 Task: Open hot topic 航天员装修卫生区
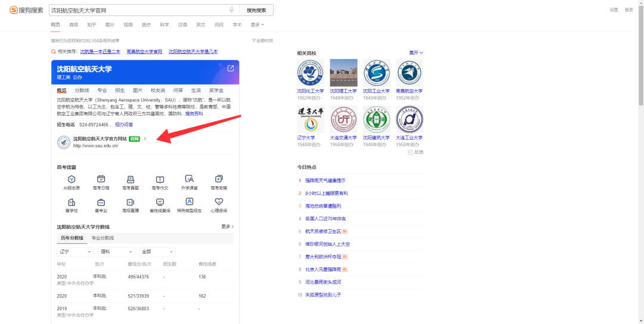(323, 232)
